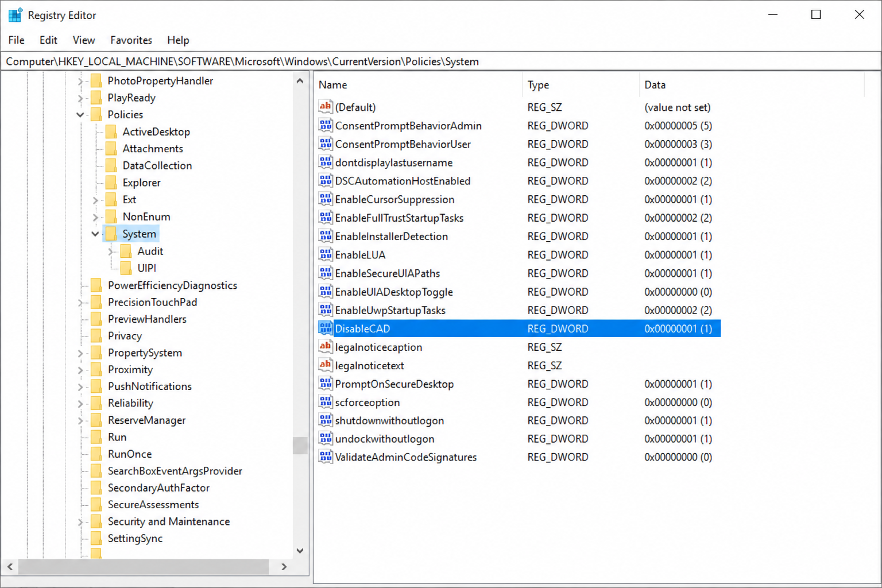882x588 pixels.
Task: Click the Policies folder icon in tree
Action: tap(96, 114)
